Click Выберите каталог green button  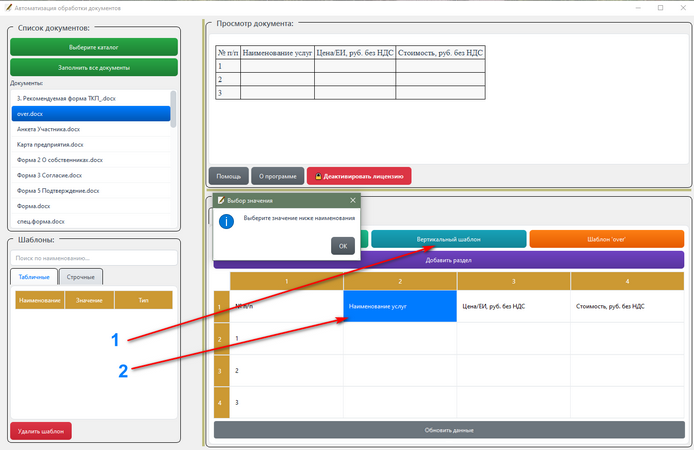coord(94,47)
